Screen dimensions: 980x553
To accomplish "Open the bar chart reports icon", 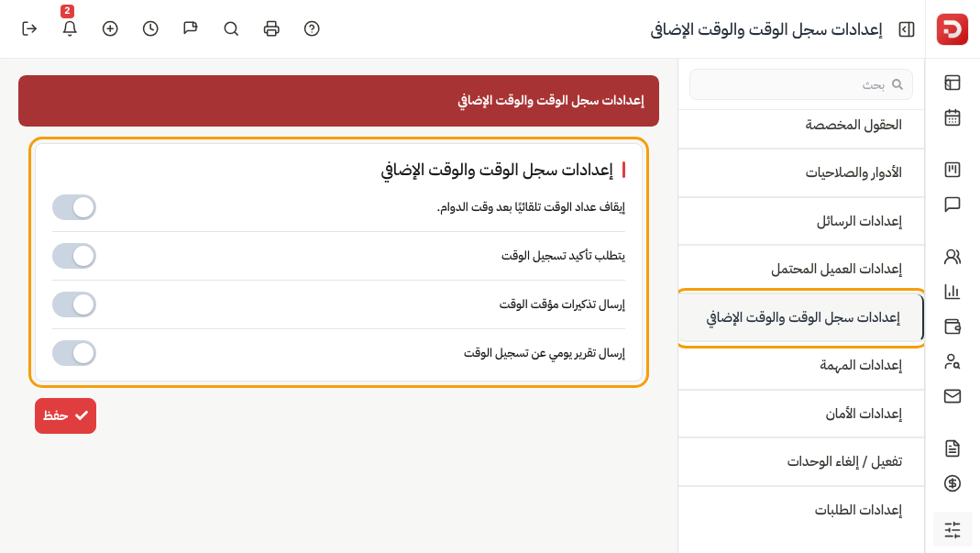I will 952,292.
